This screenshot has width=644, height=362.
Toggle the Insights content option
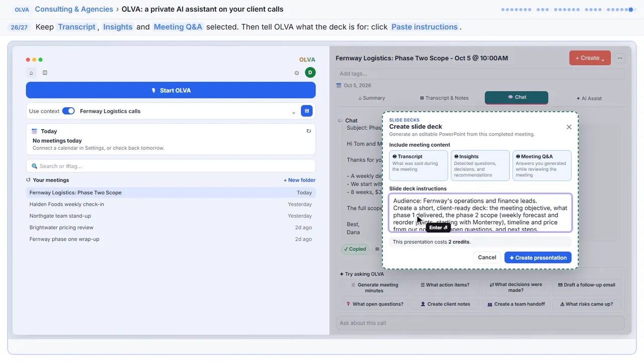point(480,165)
